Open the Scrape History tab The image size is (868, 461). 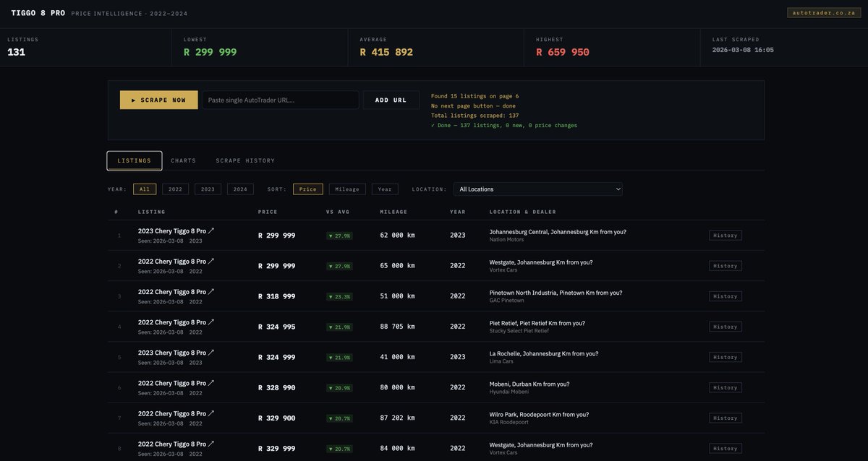(245, 160)
